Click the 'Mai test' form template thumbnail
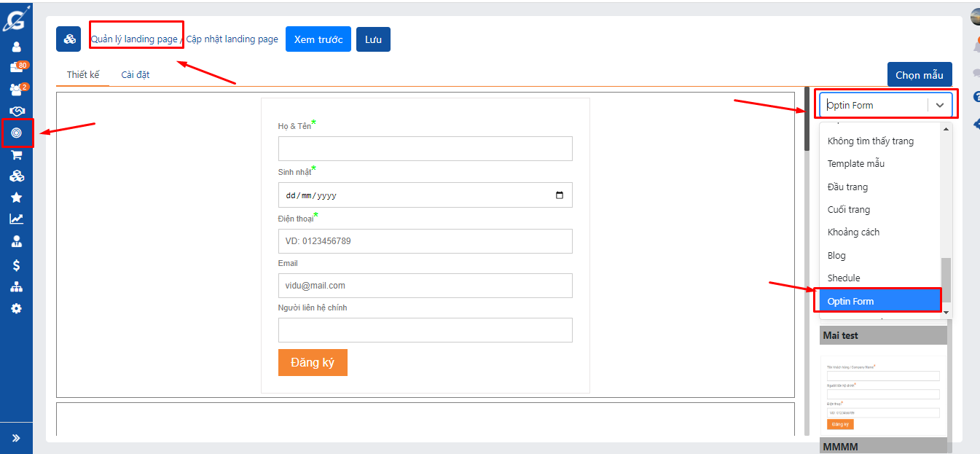The height and width of the screenshot is (454, 980). (883, 394)
